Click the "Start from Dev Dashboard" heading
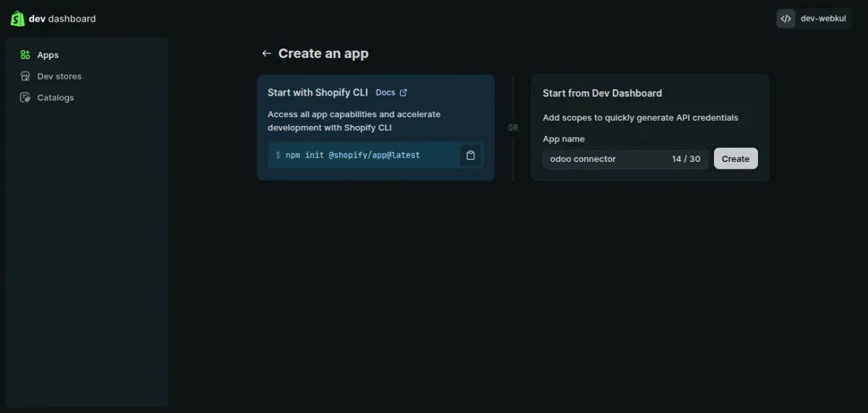Image resolution: width=868 pixels, height=413 pixels. (x=603, y=93)
